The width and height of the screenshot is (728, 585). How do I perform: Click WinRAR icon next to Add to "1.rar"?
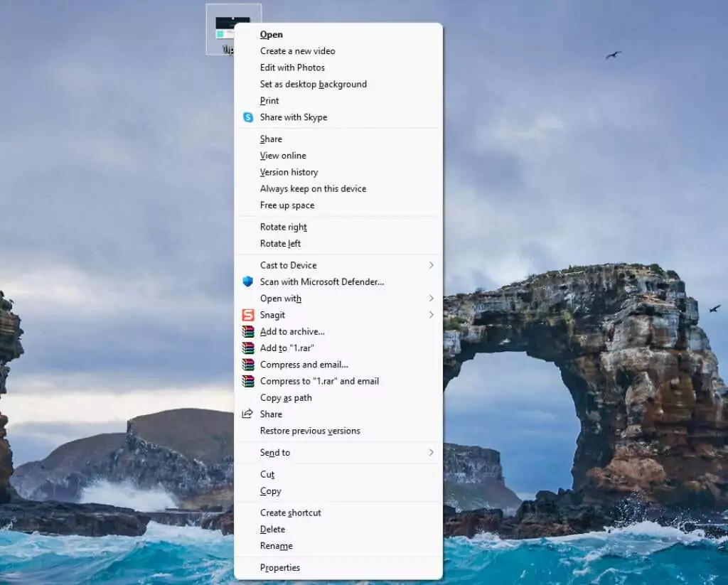tap(247, 348)
